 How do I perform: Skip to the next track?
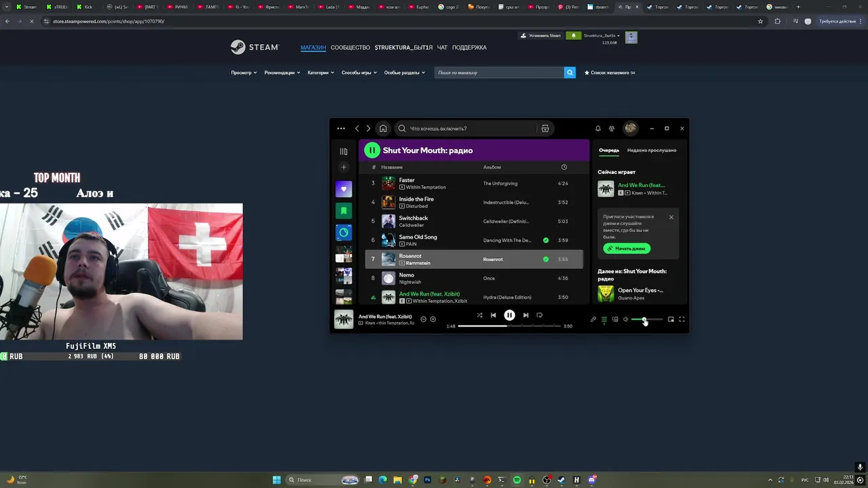pyautogui.click(x=526, y=315)
